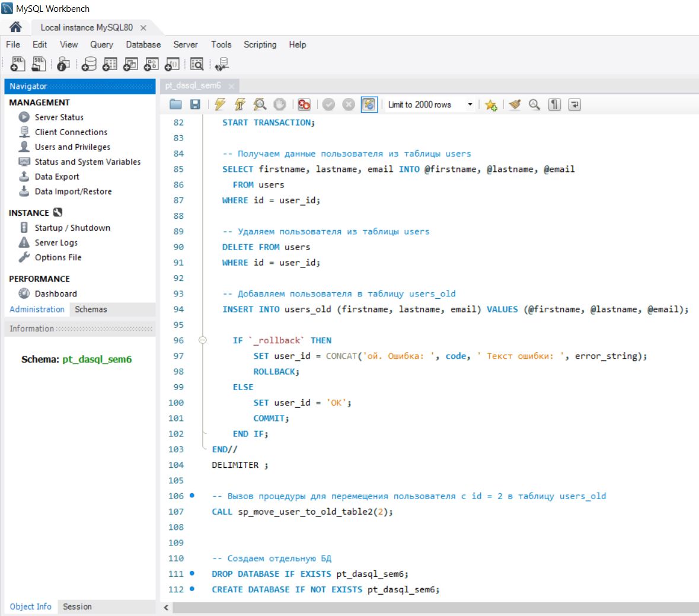Toggle autocommit mode
This screenshot has width=699, height=616.
(x=369, y=105)
